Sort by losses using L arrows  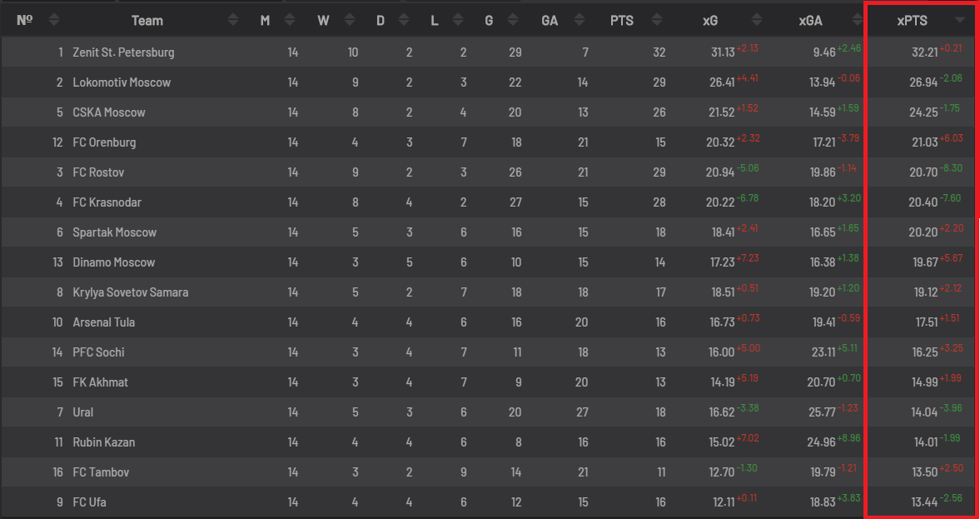(459, 21)
